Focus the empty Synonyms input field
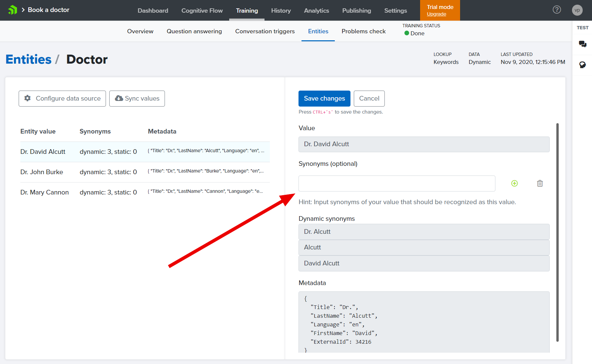This screenshot has width=592, height=364. point(397,183)
